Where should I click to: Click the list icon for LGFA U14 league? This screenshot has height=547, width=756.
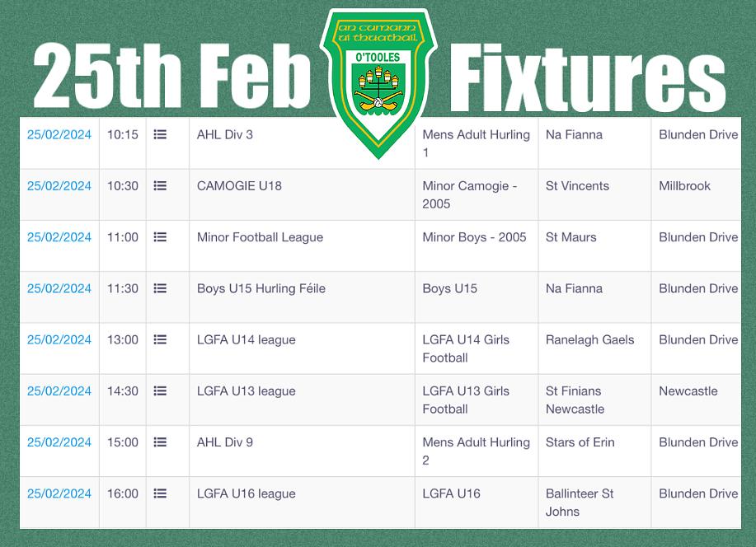(160, 339)
